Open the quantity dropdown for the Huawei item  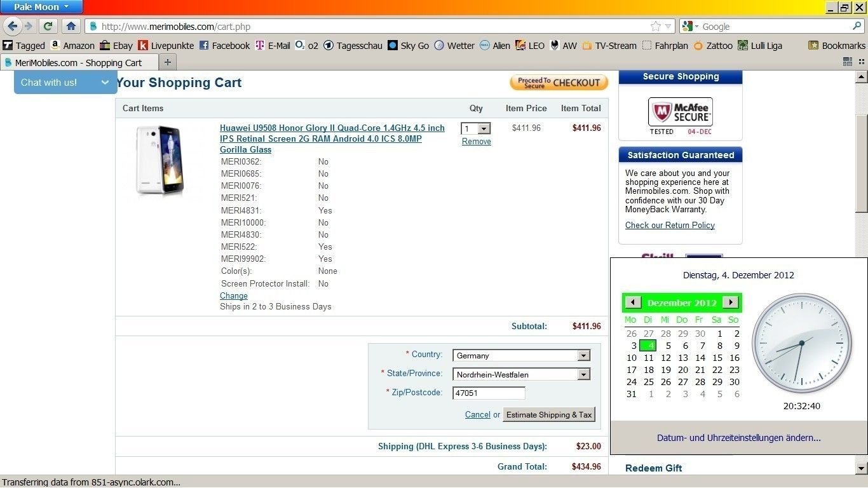pos(476,128)
